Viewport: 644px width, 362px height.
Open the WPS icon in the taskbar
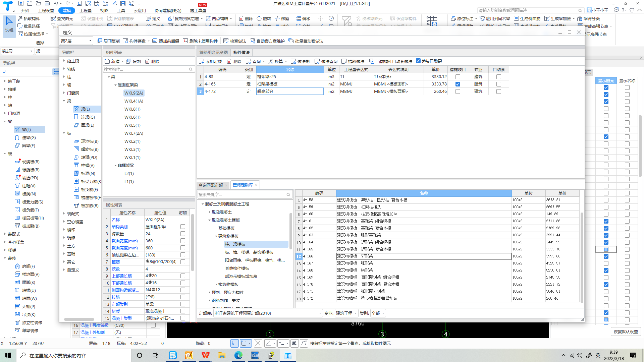coord(205,355)
